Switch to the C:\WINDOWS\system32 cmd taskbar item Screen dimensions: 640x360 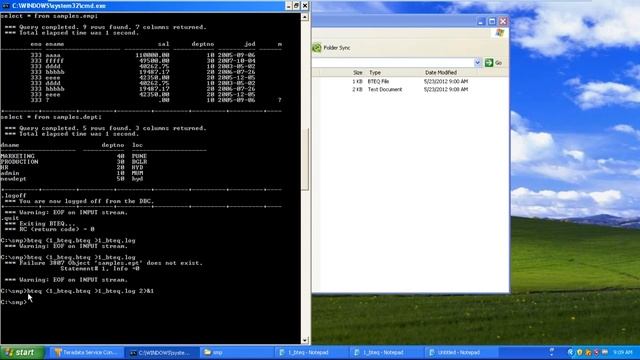point(161,352)
